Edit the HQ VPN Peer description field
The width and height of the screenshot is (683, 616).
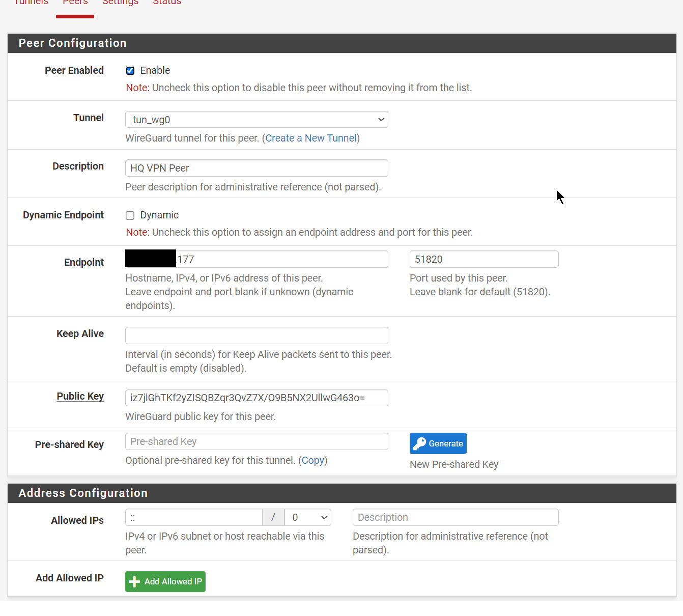click(x=257, y=168)
